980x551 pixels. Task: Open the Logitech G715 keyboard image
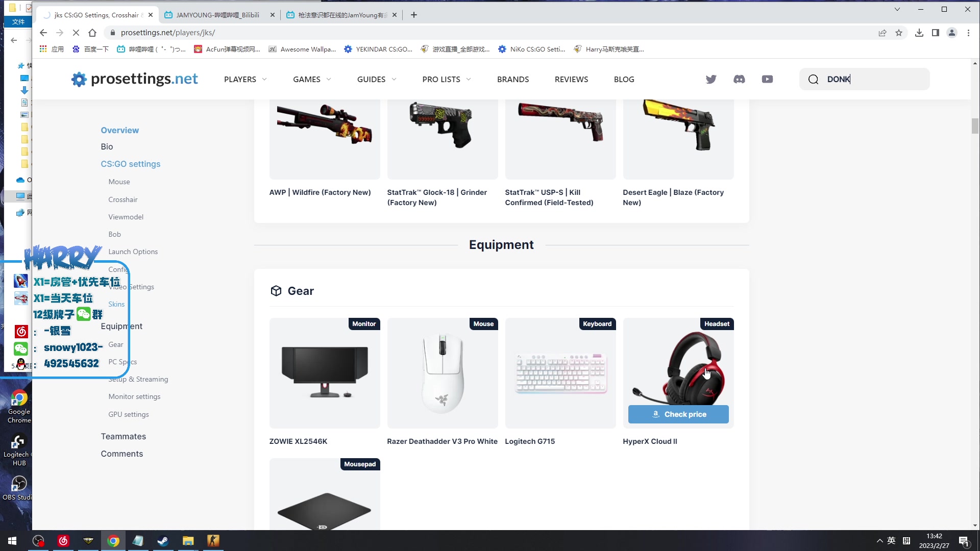[560, 373]
